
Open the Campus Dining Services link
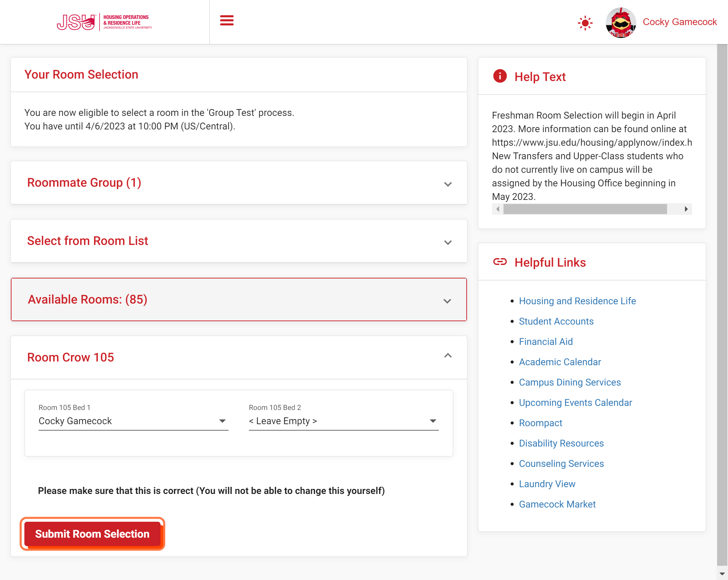pyautogui.click(x=570, y=382)
